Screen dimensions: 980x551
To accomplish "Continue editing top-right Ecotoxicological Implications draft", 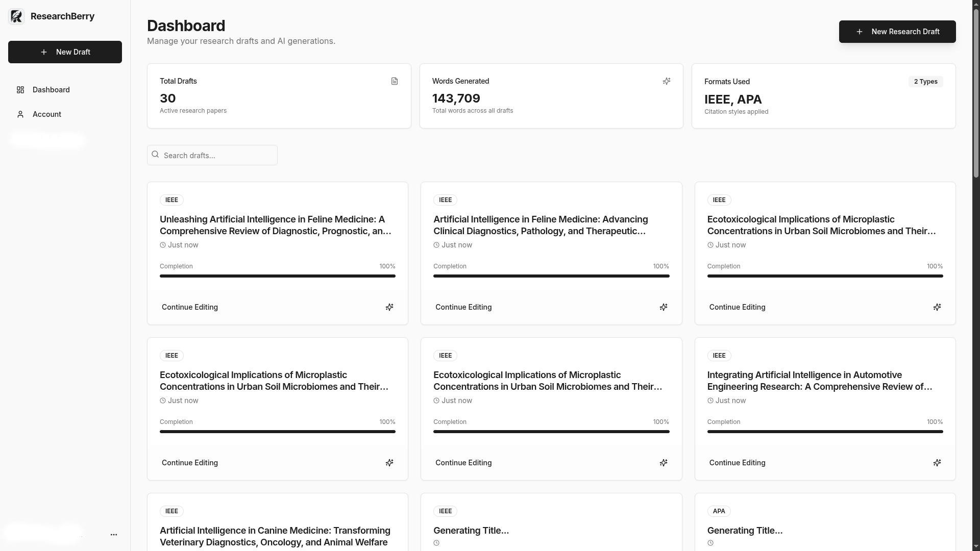I will tap(737, 307).
